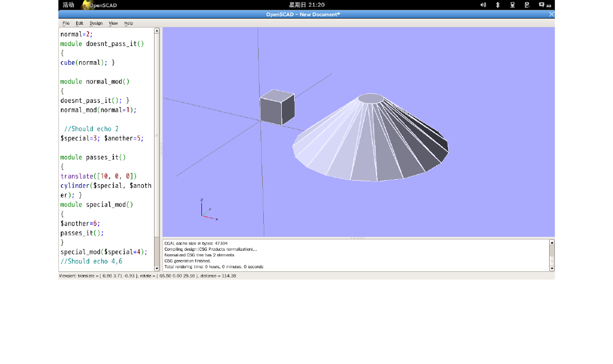Viewport: 613px width, 364px height.
Task: Click the line 'cube(normal); }'
Action: [x=88, y=62]
